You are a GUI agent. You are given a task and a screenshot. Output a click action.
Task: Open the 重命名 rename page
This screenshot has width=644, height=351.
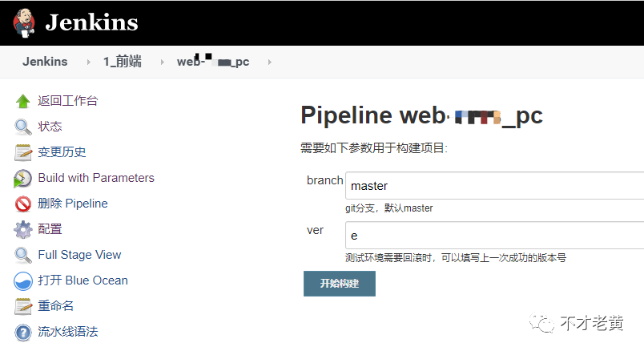coord(55,306)
